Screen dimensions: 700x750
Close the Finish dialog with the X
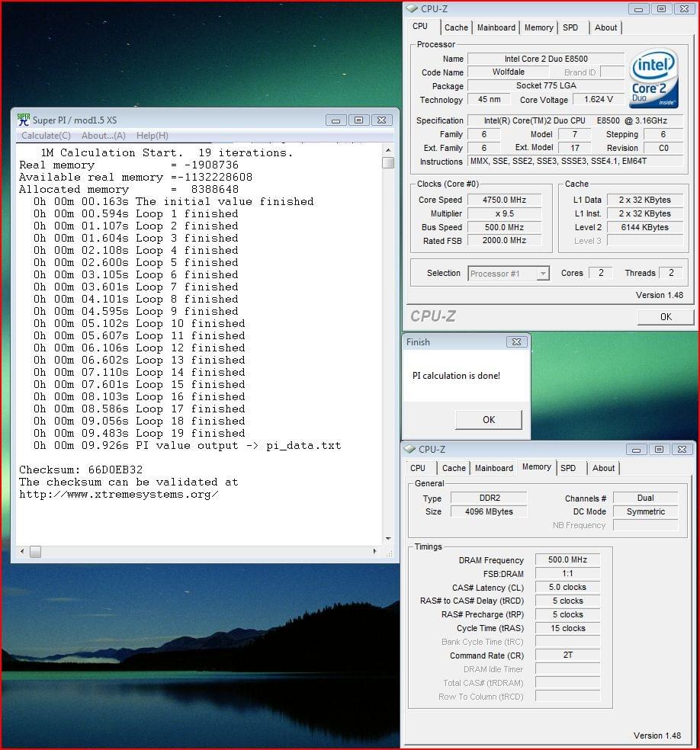[x=517, y=341]
